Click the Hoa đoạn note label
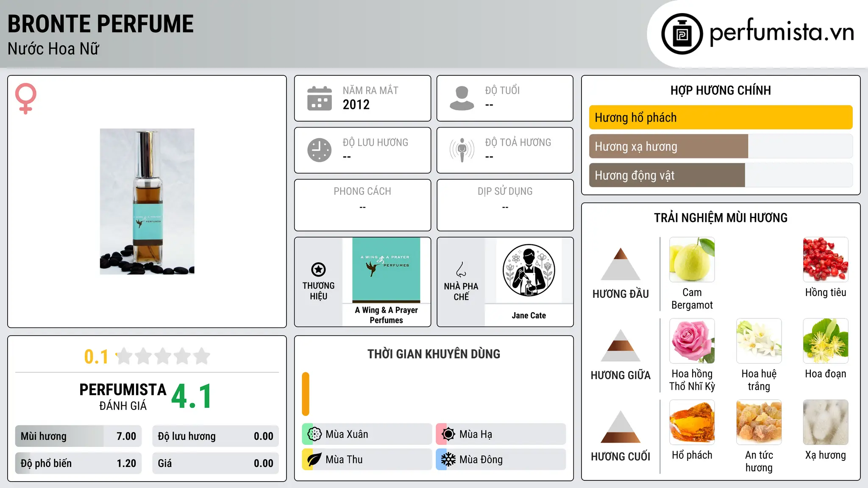This screenshot has width=868, height=488. pyautogui.click(x=826, y=374)
